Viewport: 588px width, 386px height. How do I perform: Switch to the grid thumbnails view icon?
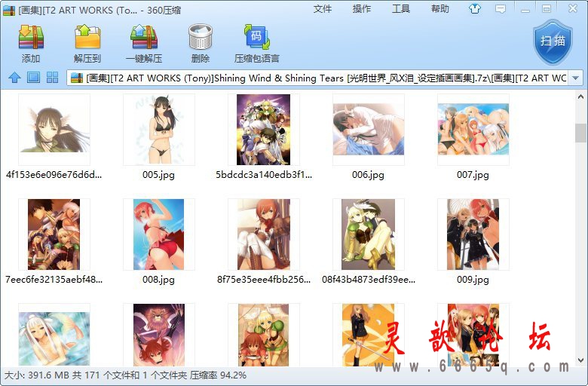click(x=53, y=78)
